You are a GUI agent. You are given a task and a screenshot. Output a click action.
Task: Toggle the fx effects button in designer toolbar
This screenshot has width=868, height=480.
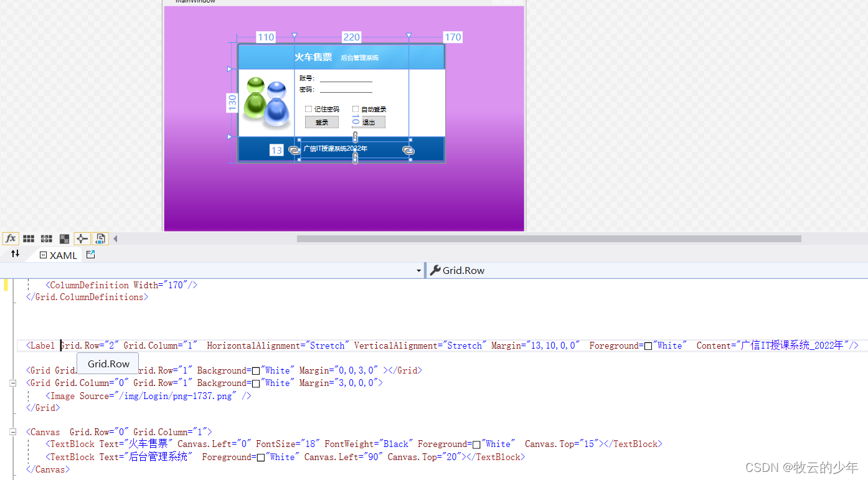tap(11, 238)
